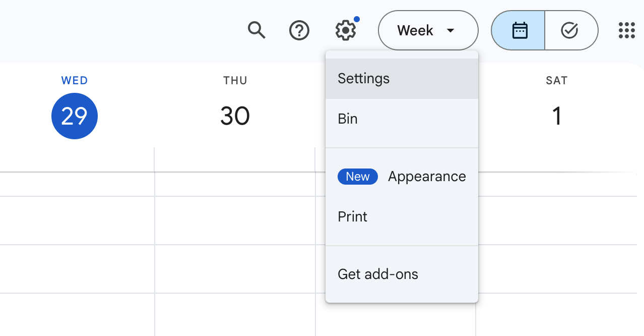644x336 pixels.
Task: Select Wednesday 29 date circle
Action: 75,116
